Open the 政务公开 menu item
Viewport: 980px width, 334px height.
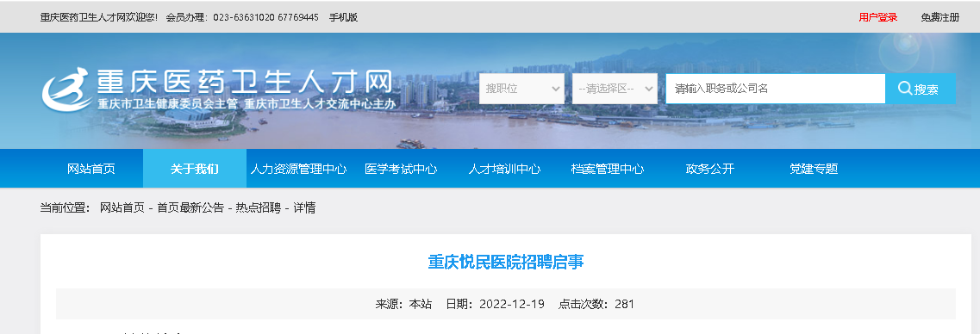tap(710, 169)
